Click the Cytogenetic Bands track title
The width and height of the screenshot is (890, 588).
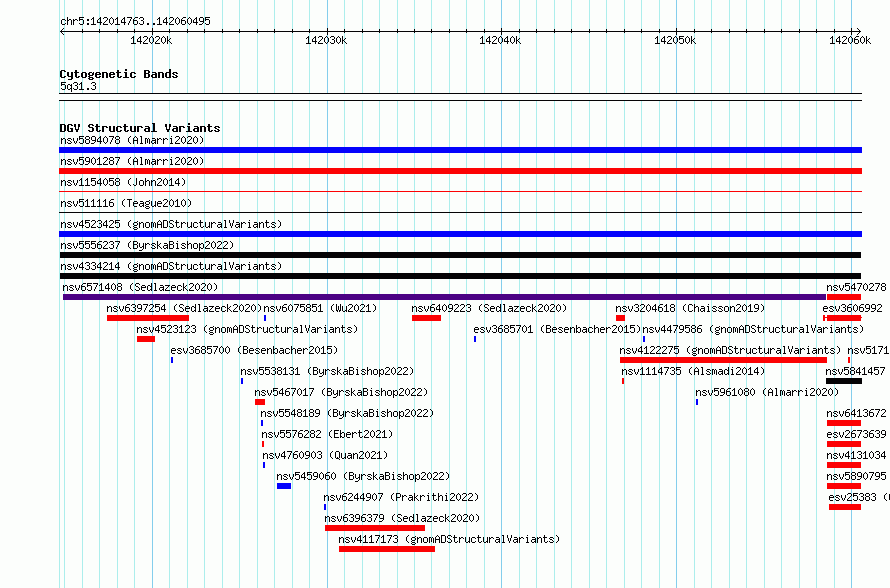[x=119, y=74]
